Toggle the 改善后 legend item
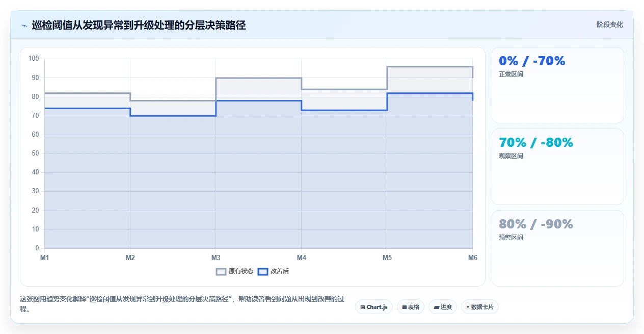Viewport: 644px width, 334px height. pos(273,271)
